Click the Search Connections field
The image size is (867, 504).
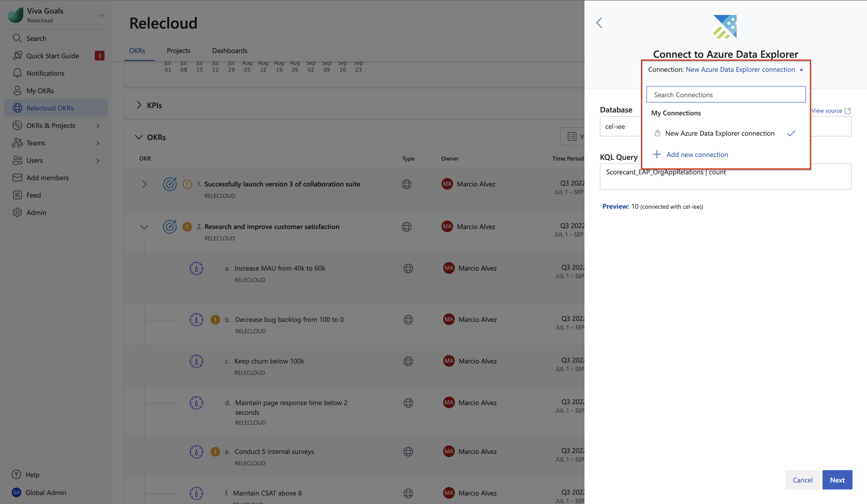coord(726,94)
